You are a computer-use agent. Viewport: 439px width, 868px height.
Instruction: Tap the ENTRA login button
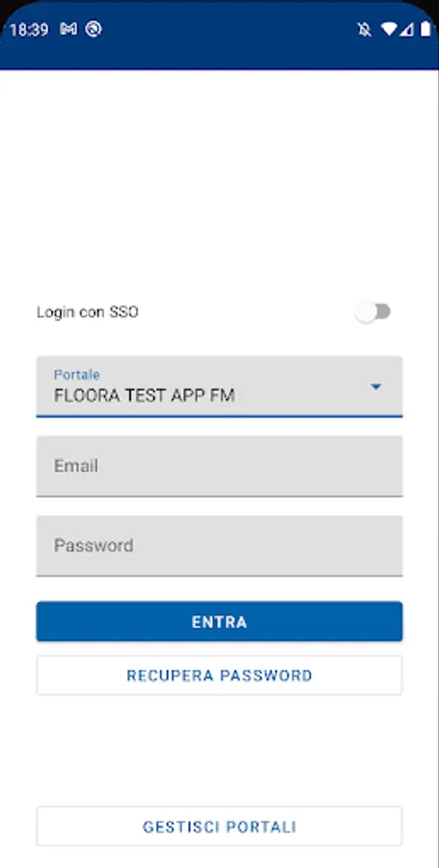click(219, 622)
